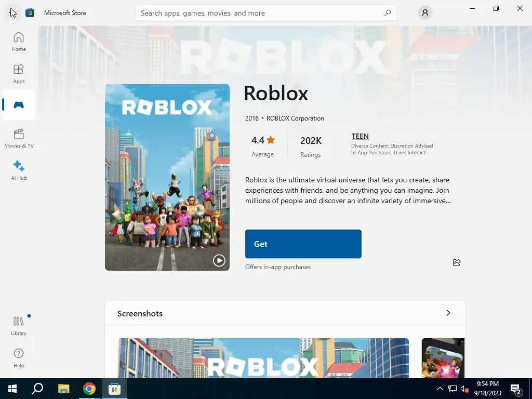Share Roblox using the share icon

pyautogui.click(x=456, y=262)
